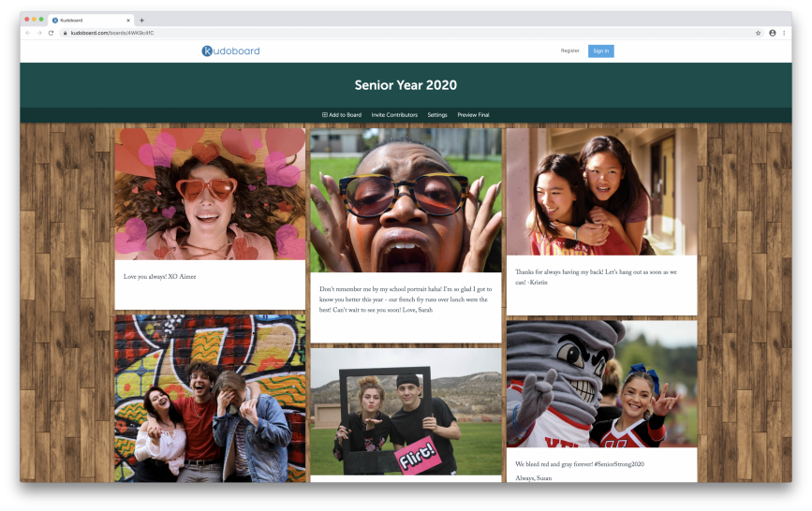Click Preview Final
Viewport: 812px width, 511px height.
point(473,115)
